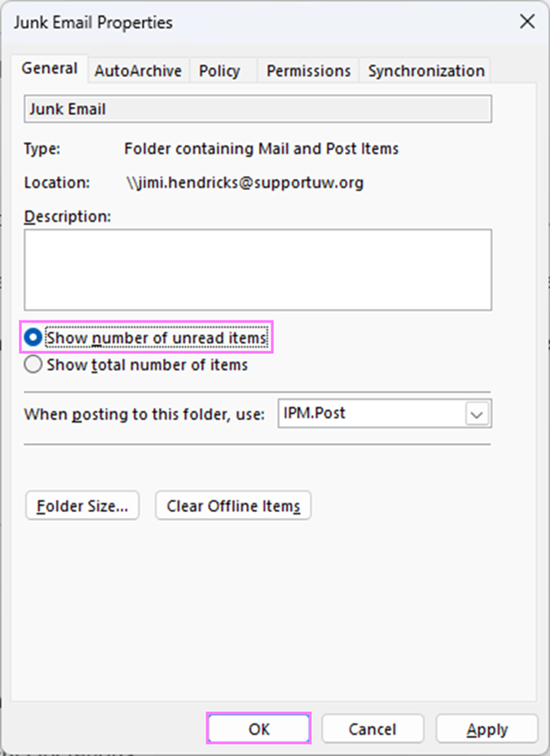Open the 'When posting to this folder' dropdown
The image size is (550, 756).
point(481,413)
